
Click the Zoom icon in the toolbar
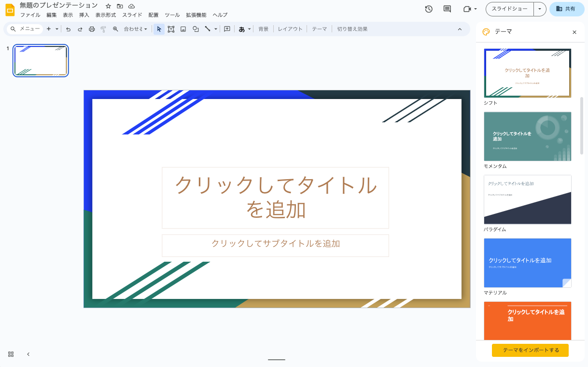(x=114, y=29)
